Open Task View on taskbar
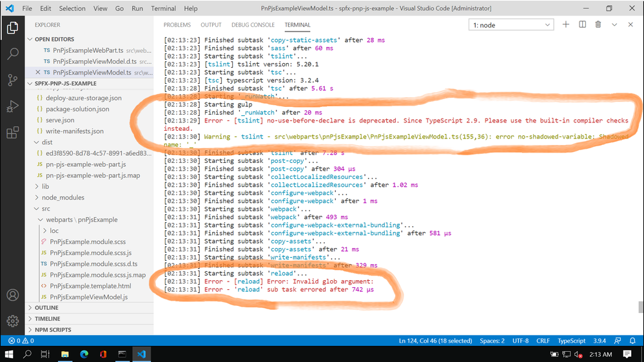The height and width of the screenshot is (362, 644). (x=45, y=354)
